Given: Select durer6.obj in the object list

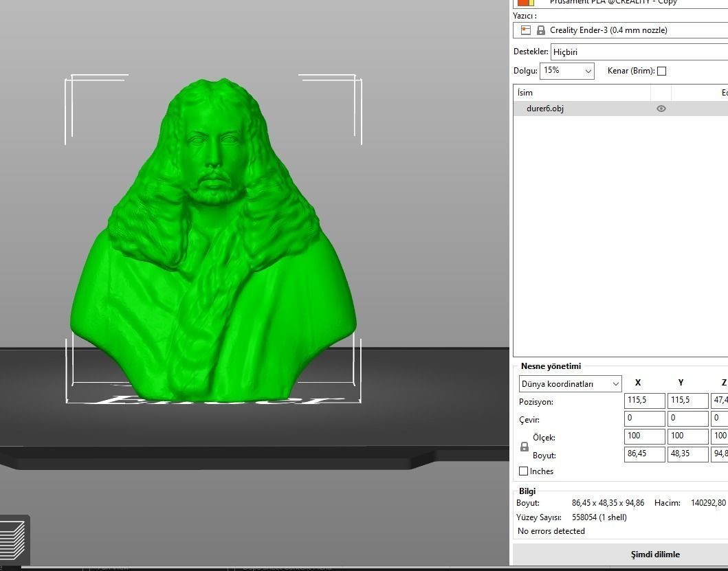Looking at the screenshot, I should 620,109.
